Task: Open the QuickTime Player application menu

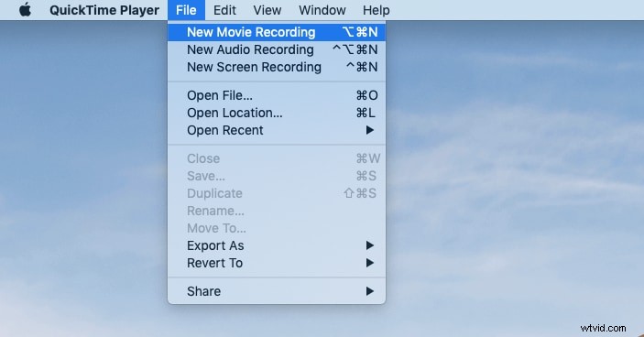Action: tap(104, 10)
